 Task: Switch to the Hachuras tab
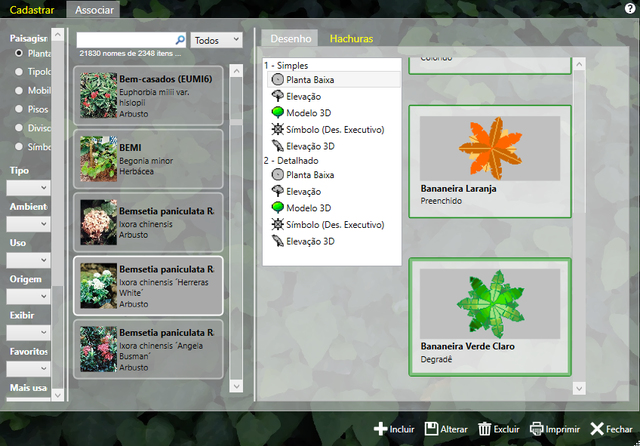point(350,39)
